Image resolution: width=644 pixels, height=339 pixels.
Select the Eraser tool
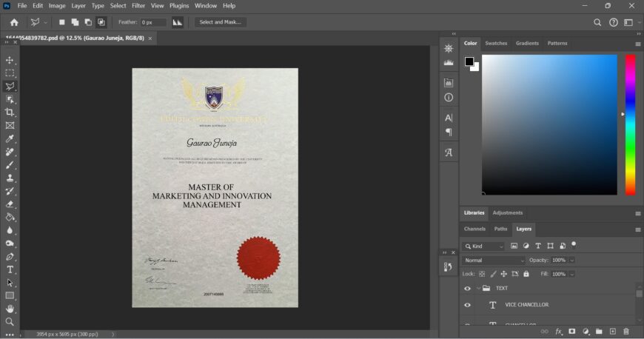[x=10, y=204]
